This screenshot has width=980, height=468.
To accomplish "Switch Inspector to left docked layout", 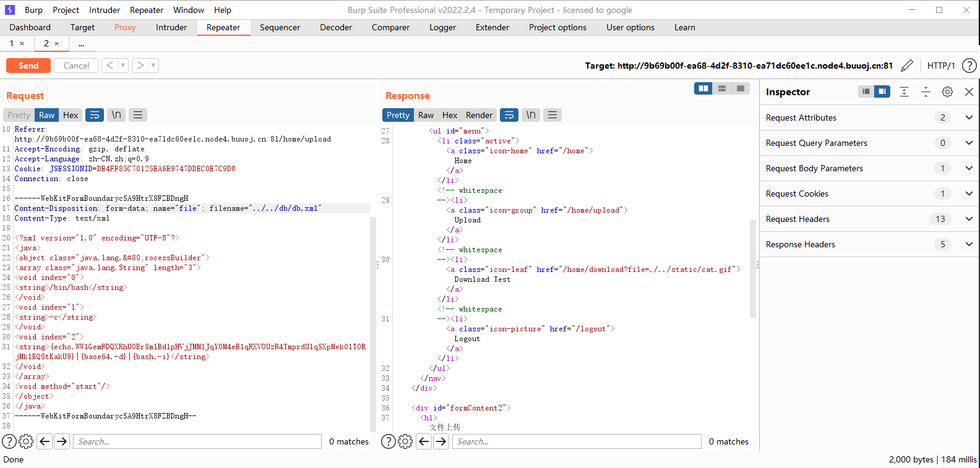I will 866,91.
